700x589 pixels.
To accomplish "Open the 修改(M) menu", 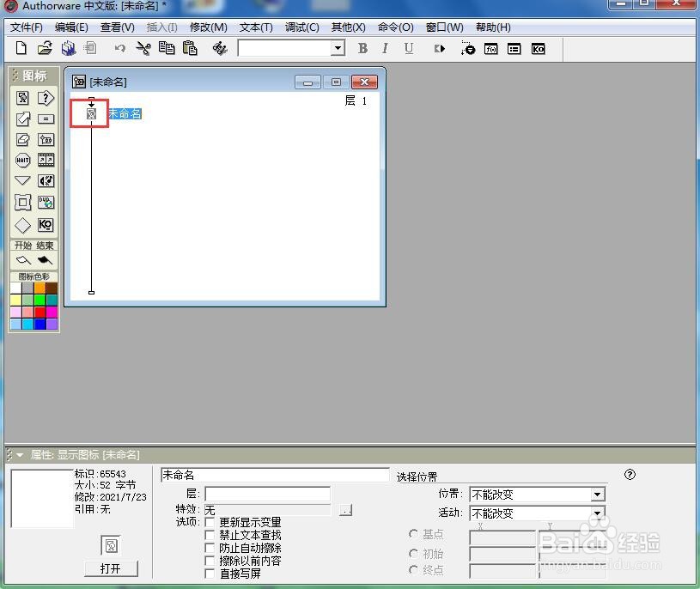I will coord(209,27).
